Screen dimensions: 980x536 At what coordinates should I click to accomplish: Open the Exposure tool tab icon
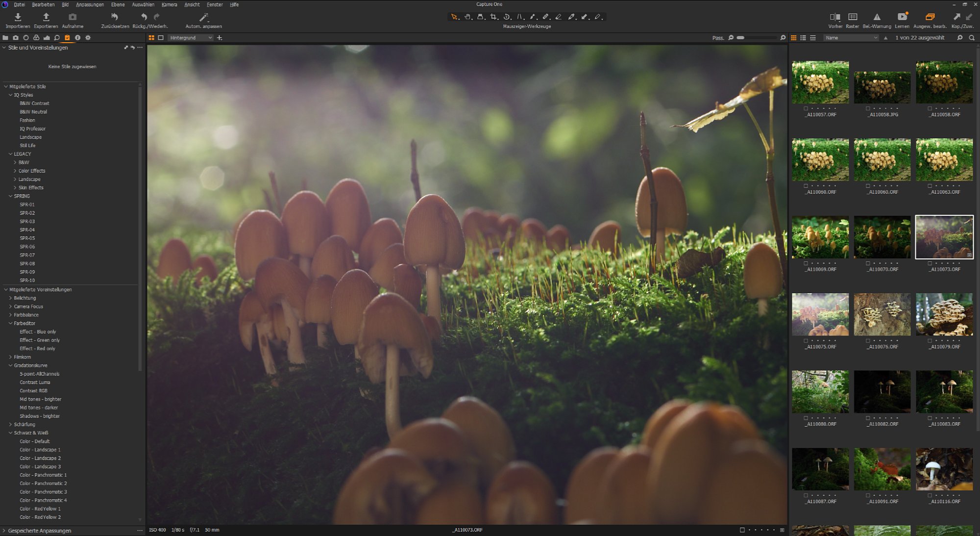pyautogui.click(x=26, y=38)
